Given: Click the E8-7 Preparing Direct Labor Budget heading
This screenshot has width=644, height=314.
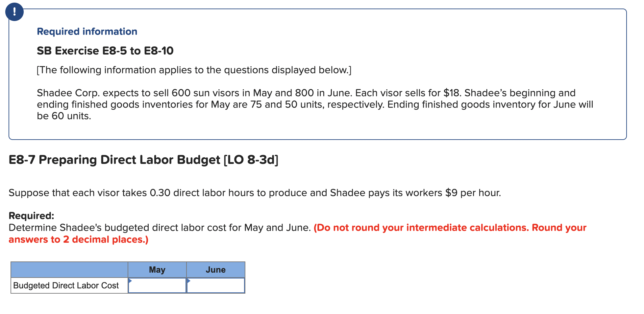Looking at the screenshot, I should coord(143,160).
